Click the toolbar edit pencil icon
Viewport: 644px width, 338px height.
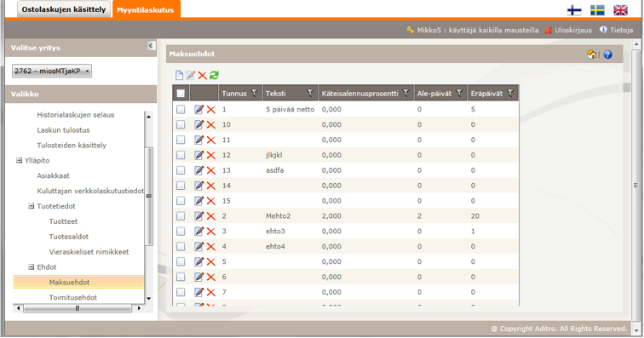(x=190, y=75)
